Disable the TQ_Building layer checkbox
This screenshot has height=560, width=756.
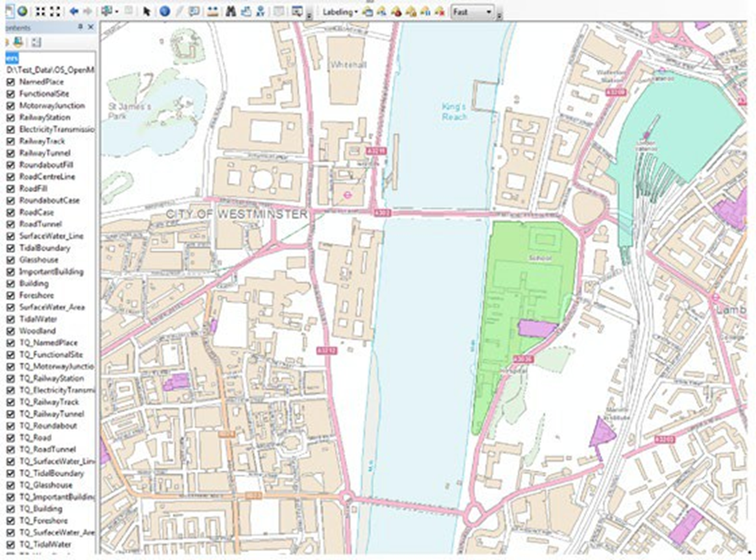tap(10, 509)
